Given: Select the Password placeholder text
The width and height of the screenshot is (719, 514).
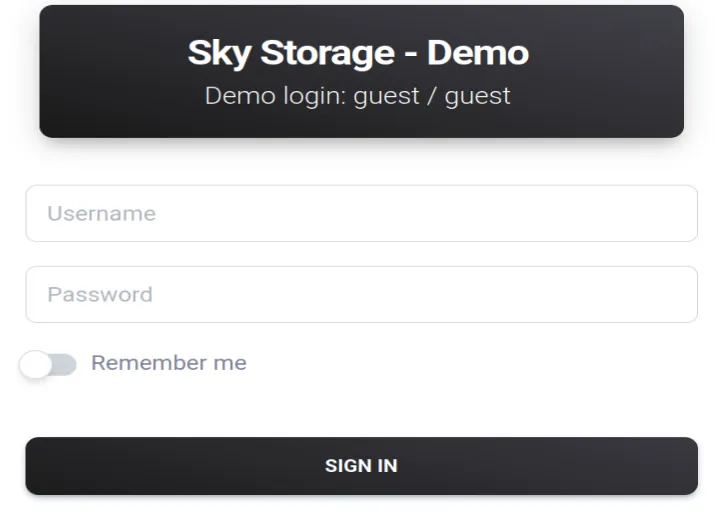Looking at the screenshot, I should (x=100, y=294).
